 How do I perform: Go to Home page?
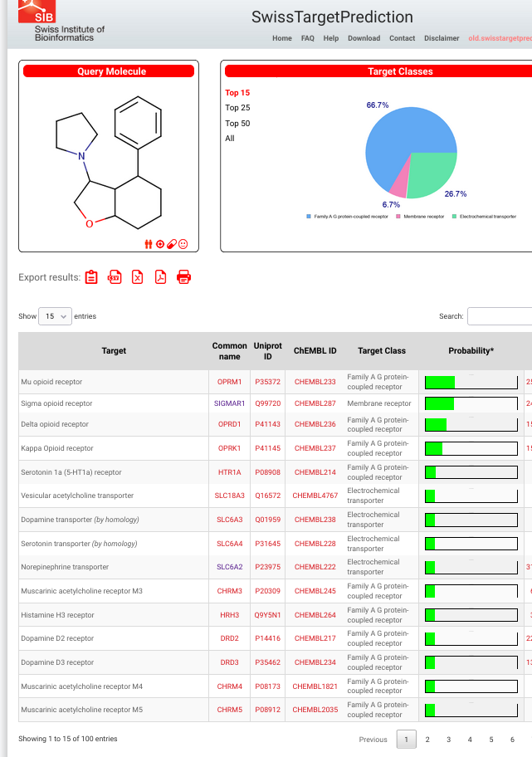coord(282,38)
